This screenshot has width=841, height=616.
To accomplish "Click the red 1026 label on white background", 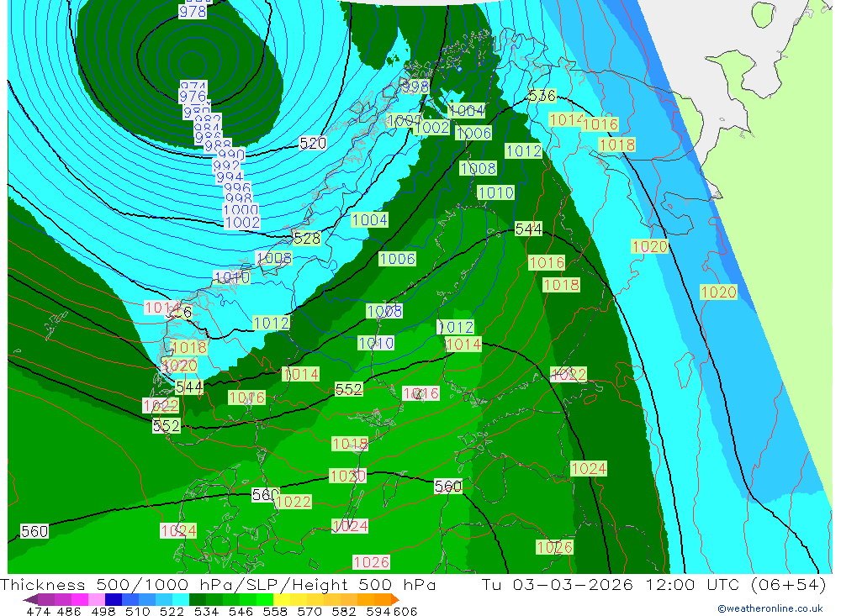I will pos(371,562).
